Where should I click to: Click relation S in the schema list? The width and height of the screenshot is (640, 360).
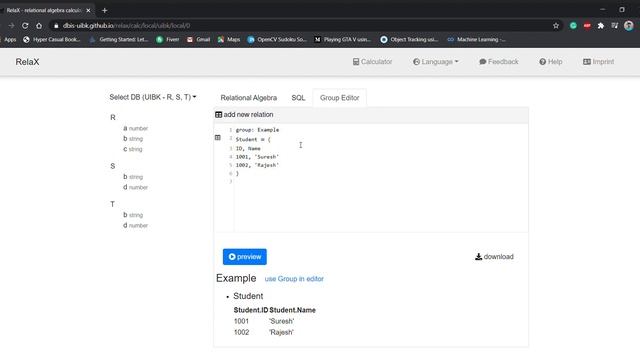(x=113, y=166)
